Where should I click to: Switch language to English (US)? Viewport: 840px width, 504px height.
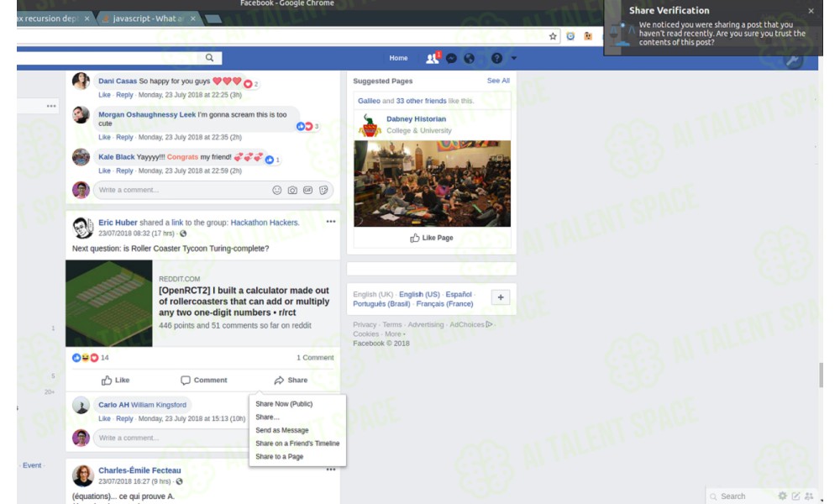(x=419, y=295)
